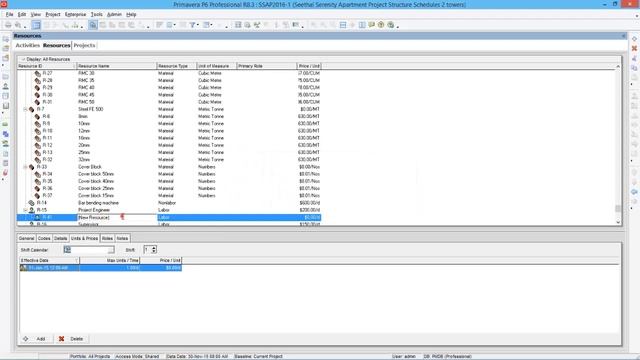
Task: Click the blue arrow icon near the bottom of the right bar
Action: click(634, 192)
